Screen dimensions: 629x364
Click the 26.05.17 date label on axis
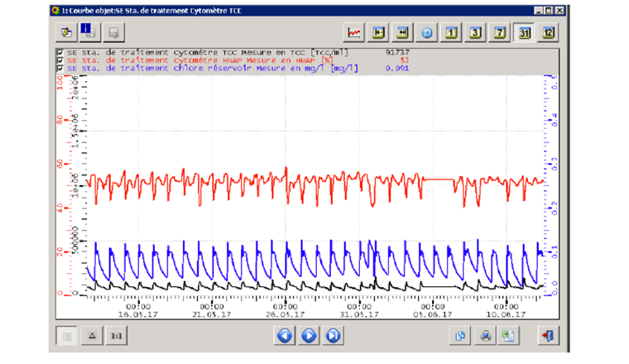286,314
